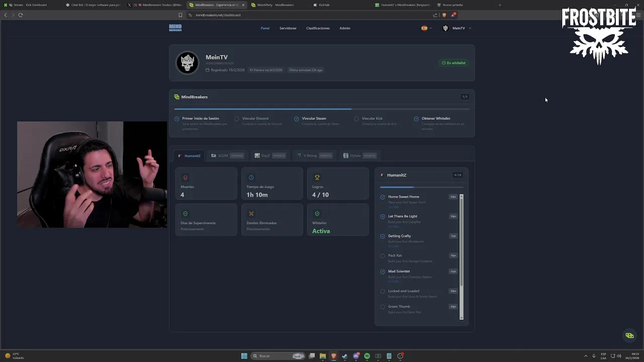Click the taskbar volume speaker icon

pyautogui.click(x=619, y=356)
